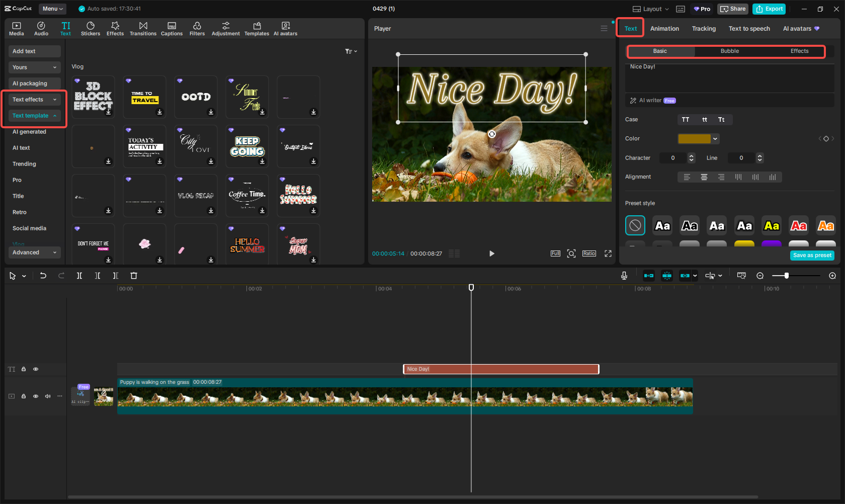The image size is (845, 504).
Task: Click the split clip tool
Action: [79, 276]
